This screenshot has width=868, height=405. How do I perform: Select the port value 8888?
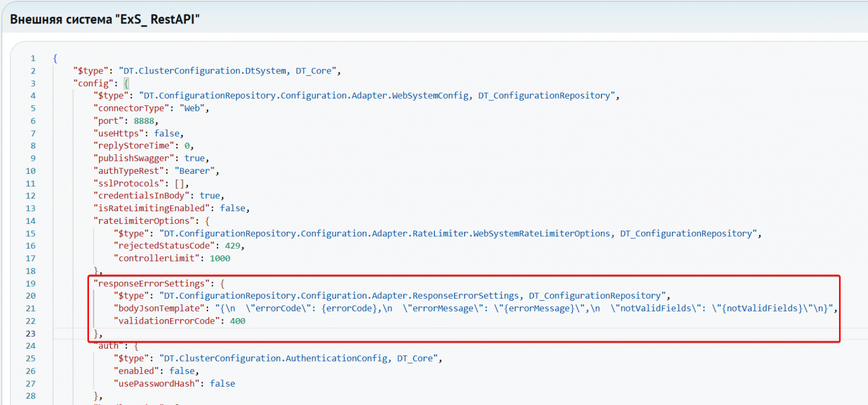tap(145, 120)
